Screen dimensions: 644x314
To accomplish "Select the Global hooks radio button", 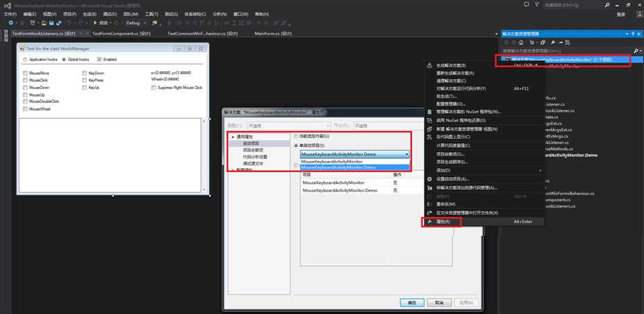I will pos(64,60).
